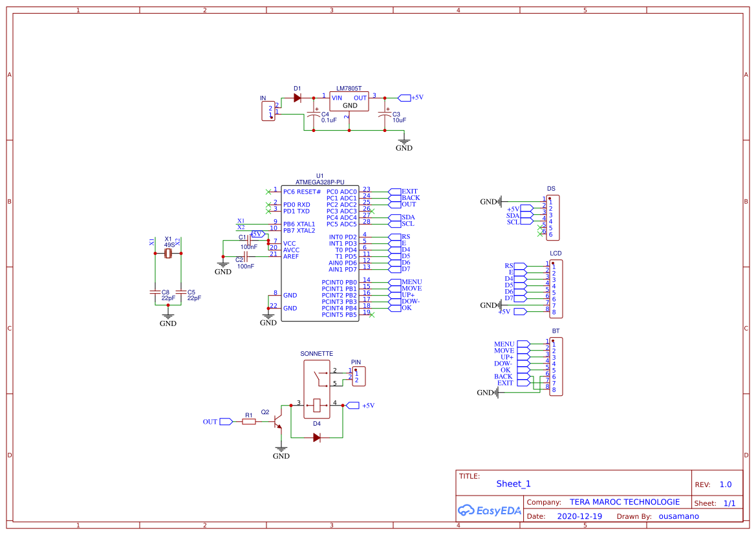Click the drawn by name ousamano
Image resolution: width=756 pixels, height=535 pixels.
click(678, 516)
